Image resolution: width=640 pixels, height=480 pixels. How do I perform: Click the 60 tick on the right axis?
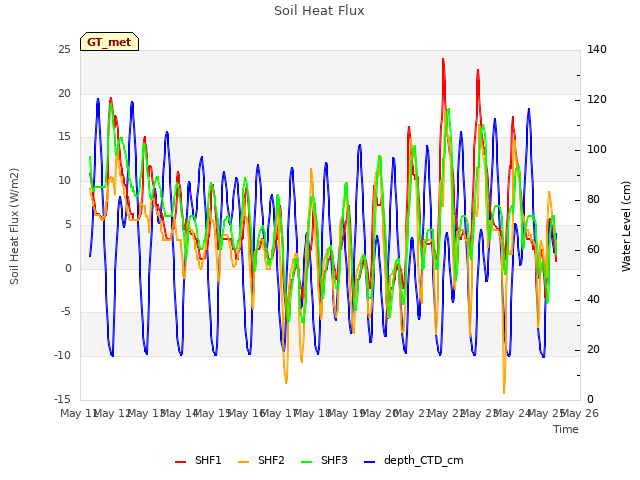click(x=593, y=249)
